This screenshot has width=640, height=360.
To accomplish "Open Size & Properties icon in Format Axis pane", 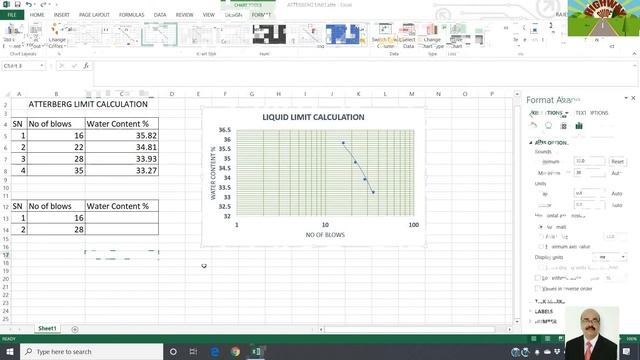I will [564, 126].
